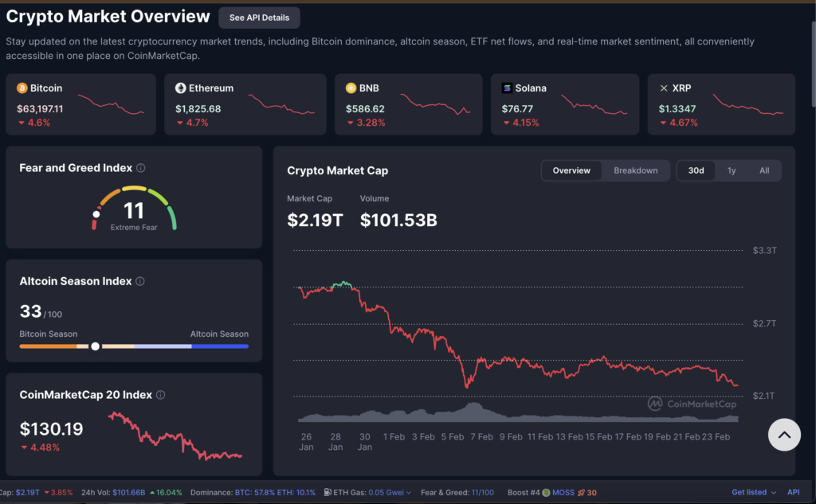816x504 pixels.
Task: Open CoinMarketCap 20 Index info icon
Action: [x=160, y=395]
